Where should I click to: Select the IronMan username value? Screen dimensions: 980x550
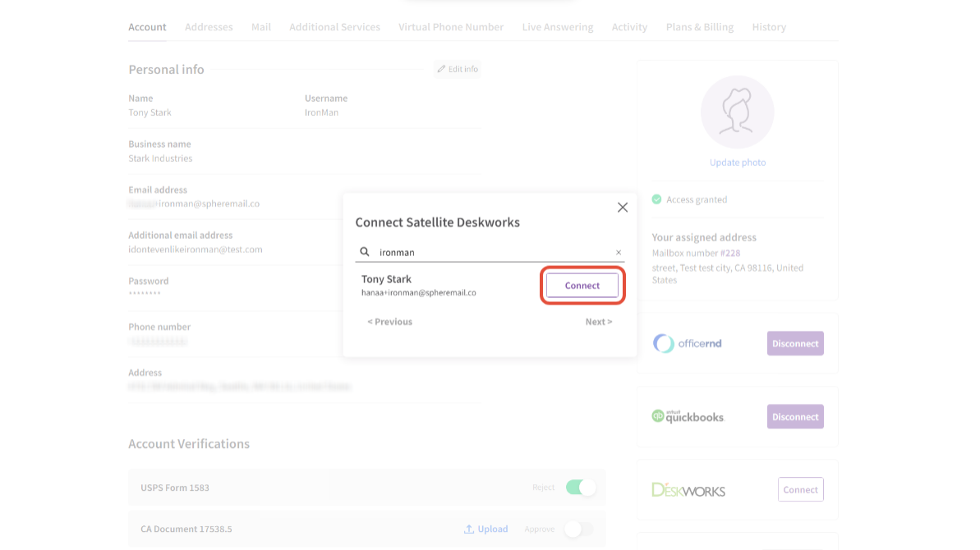(321, 112)
